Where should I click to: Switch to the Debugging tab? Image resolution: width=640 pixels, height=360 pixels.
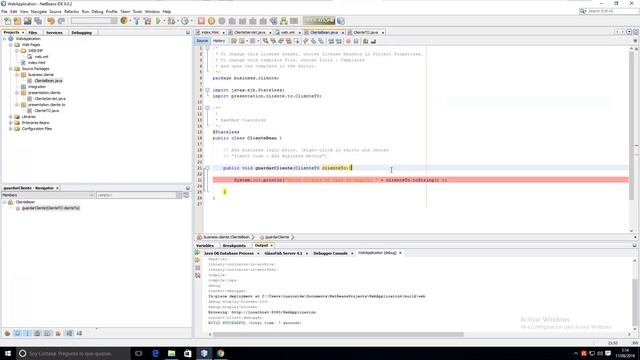click(x=82, y=32)
